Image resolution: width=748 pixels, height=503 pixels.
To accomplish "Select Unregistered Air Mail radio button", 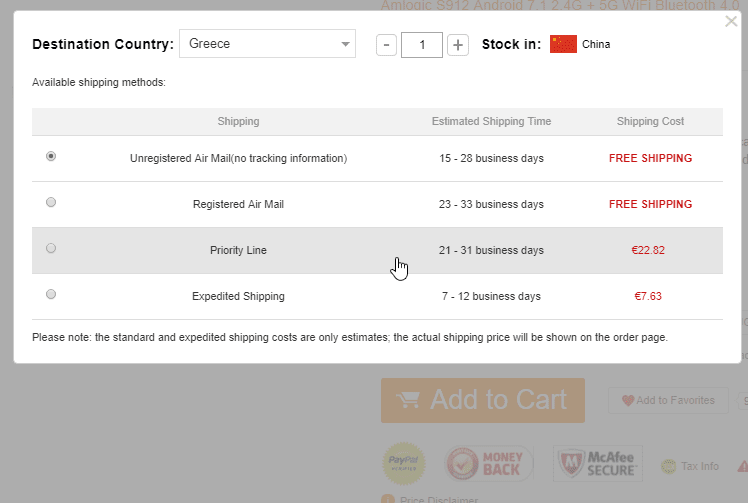I will pos(51,156).
